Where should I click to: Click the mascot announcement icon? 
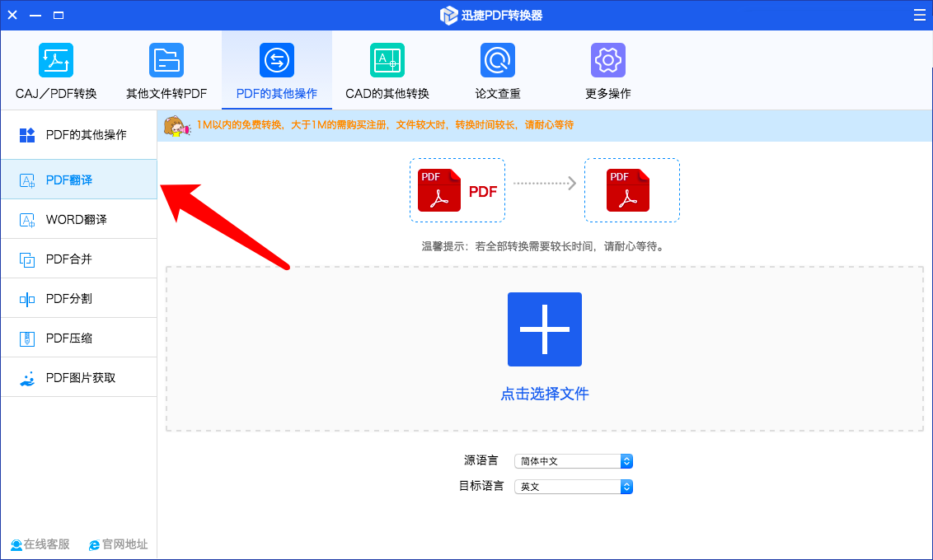pyautogui.click(x=176, y=126)
